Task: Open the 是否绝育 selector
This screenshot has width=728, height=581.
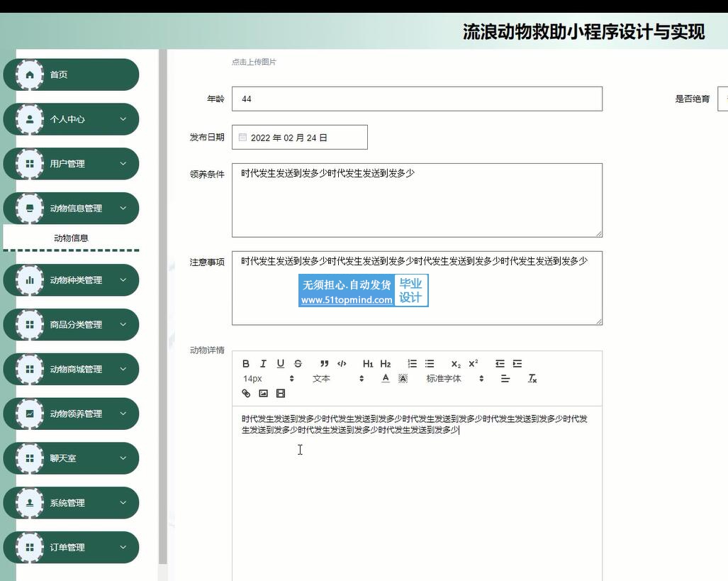Action: click(x=722, y=99)
